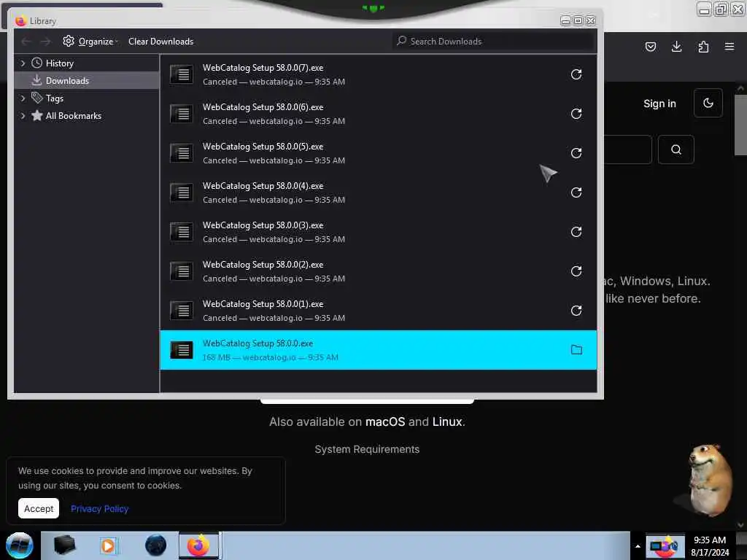Open the media player taskbar icon

coord(109,545)
